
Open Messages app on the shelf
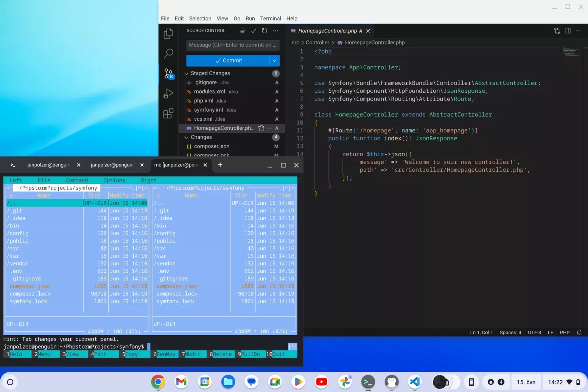[x=252, y=382]
